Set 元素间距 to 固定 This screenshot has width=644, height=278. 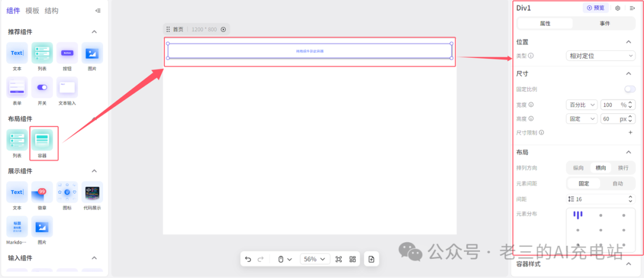[584, 184]
